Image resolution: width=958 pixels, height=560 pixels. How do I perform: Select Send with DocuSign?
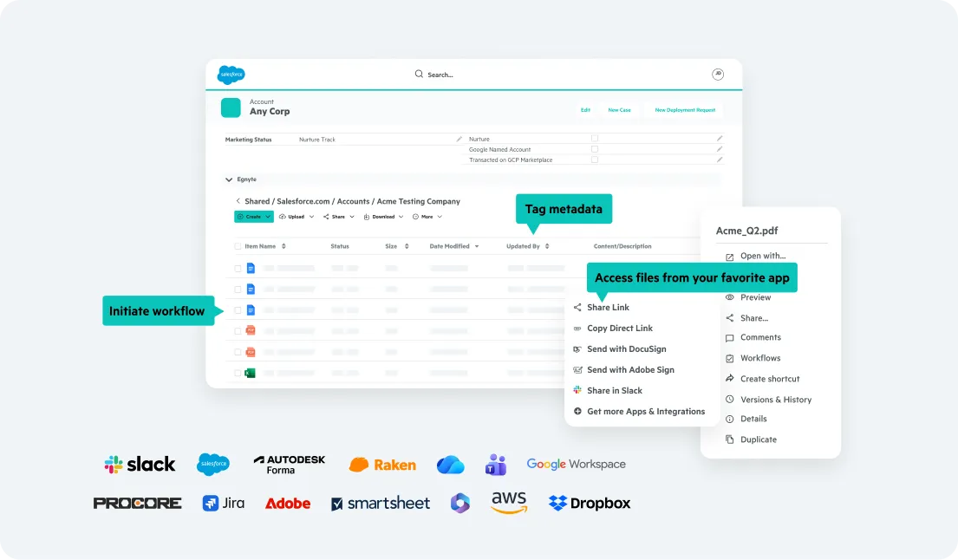pos(620,349)
